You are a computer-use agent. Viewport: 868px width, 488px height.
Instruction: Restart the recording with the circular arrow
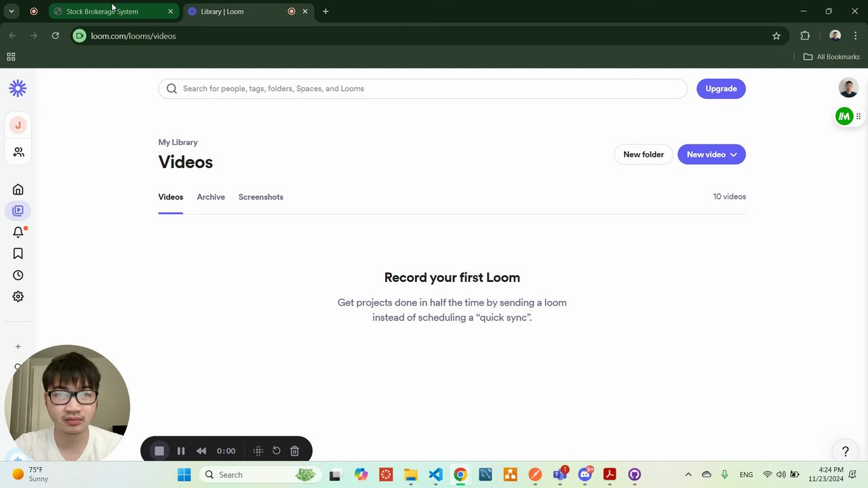277,451
